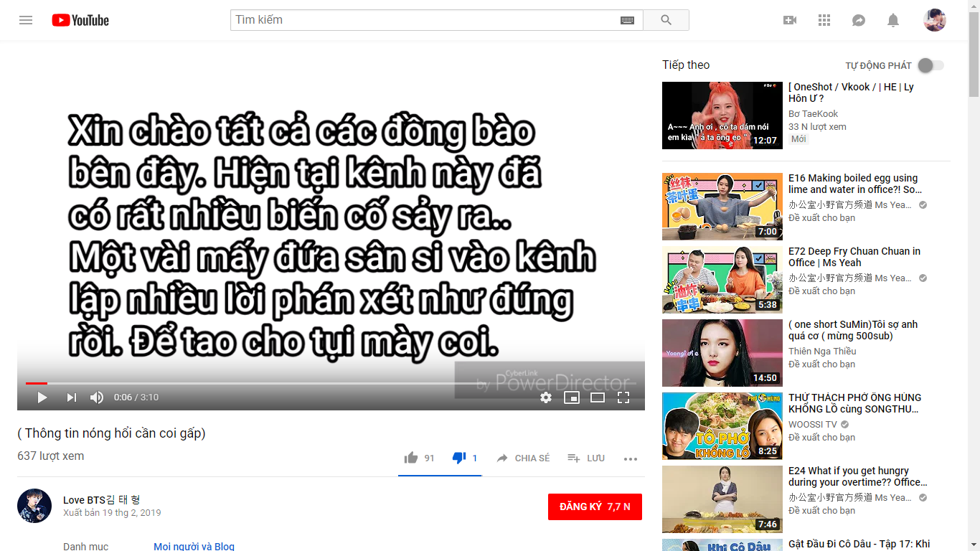Enter full screen mode

click(x=623, y=397)
